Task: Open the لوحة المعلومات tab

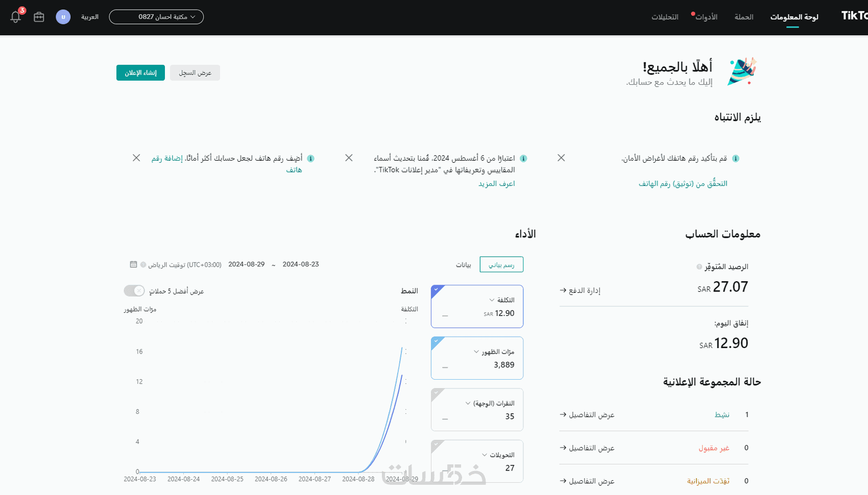Action: click(794, 17)
